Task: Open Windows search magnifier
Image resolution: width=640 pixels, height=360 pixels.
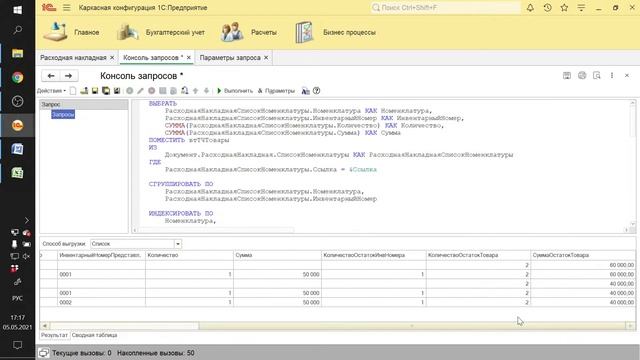Action: tap(18, 30)
